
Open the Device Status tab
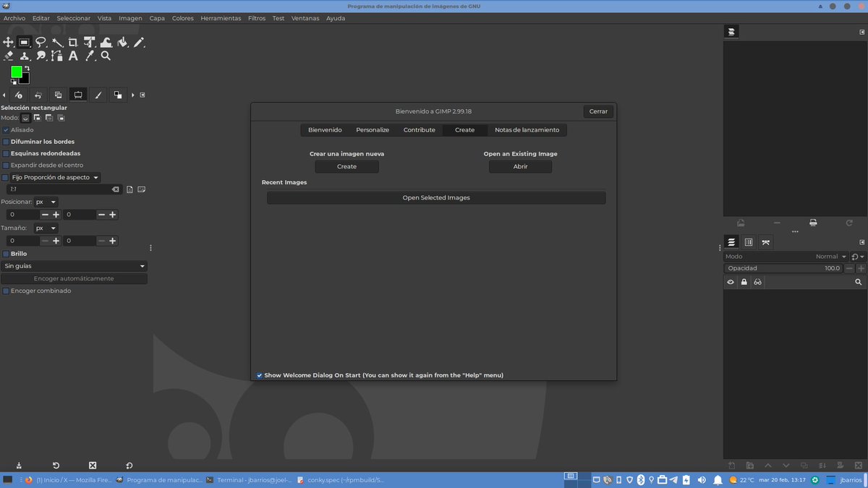coord(19,95)
